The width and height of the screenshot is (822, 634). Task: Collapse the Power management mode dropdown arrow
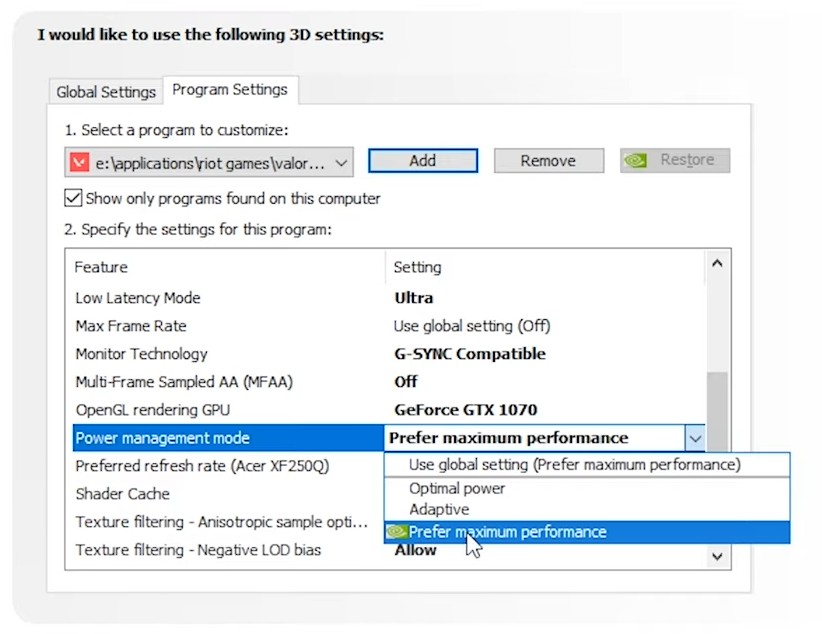pyautogui.click(x=695, y=438)
